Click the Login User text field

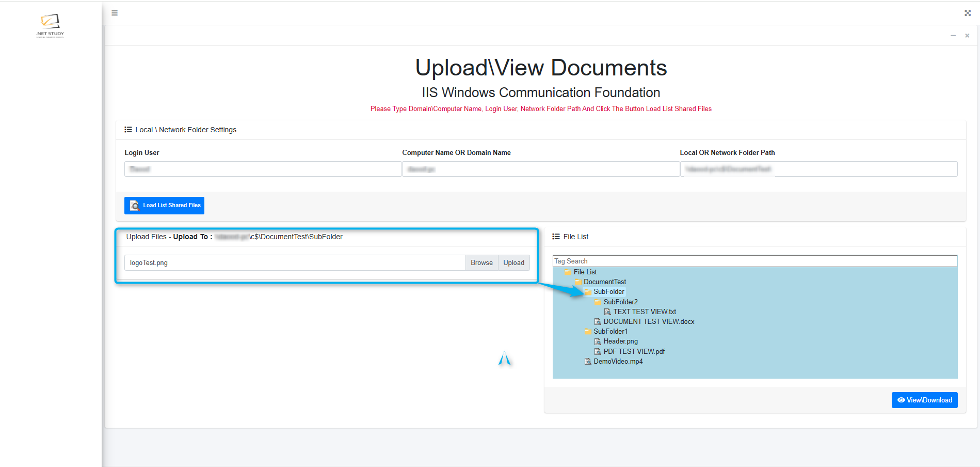pos(263,169)
